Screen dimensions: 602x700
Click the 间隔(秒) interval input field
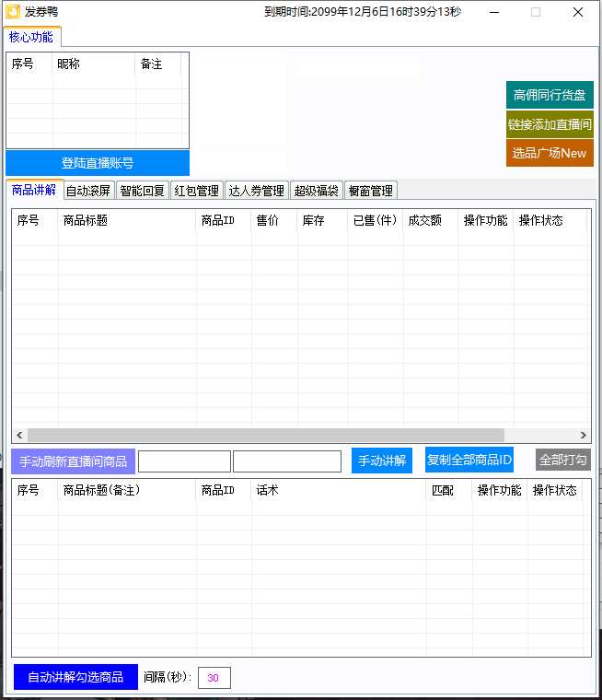[214, 678]
